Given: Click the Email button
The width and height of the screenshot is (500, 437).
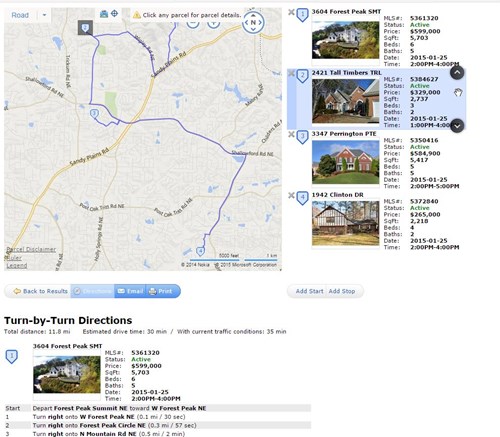Looking at the screenshot, I should pos(130,291).
